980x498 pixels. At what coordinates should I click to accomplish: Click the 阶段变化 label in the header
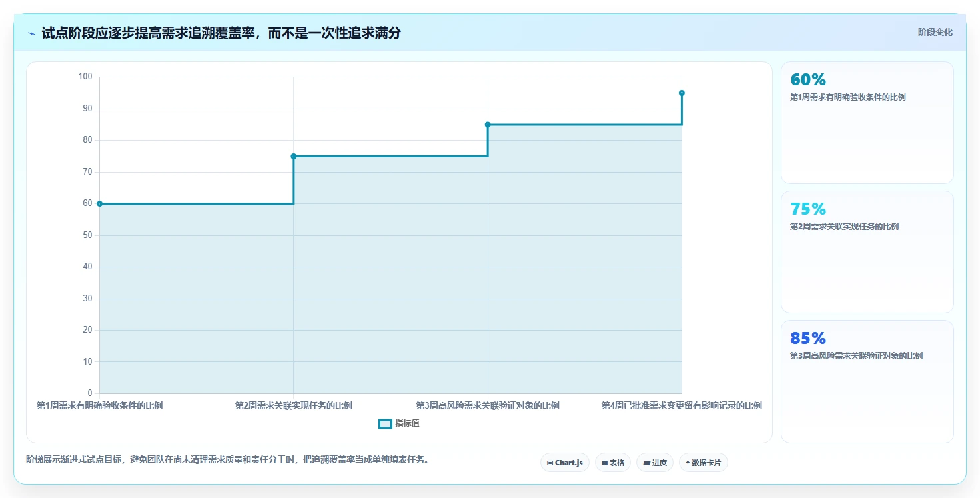coord(935,32)
